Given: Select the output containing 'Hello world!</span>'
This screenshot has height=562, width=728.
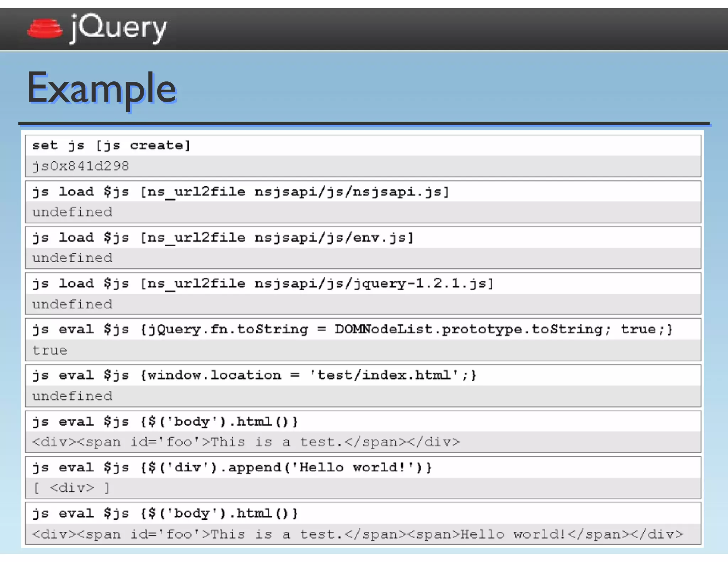Looking at the screenshot, I should coord(358,534).
